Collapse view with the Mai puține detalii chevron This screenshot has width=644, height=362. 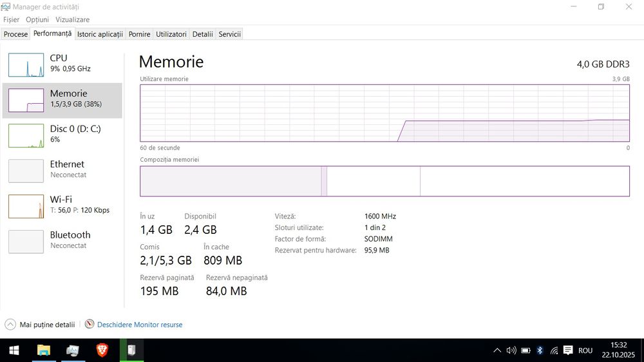[x=10, y=325]
